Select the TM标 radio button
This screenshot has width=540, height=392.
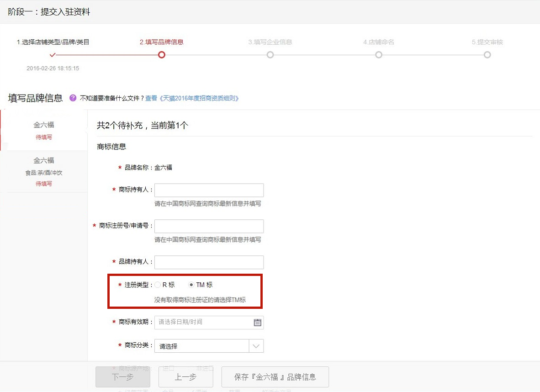pyautogui.click(x=191, y=284)
